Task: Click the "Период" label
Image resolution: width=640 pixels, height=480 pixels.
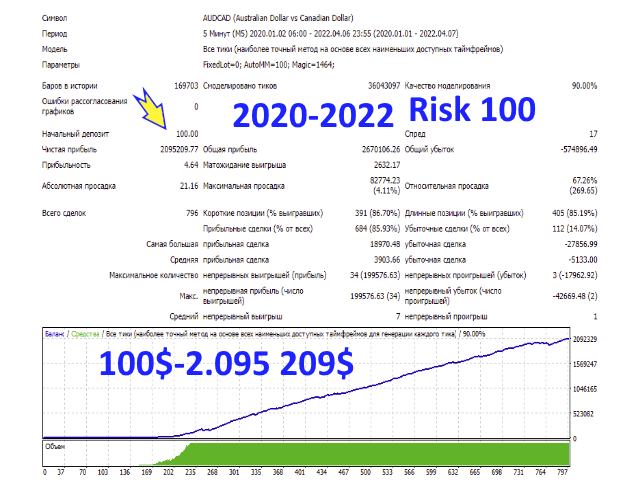Action: 54,34
